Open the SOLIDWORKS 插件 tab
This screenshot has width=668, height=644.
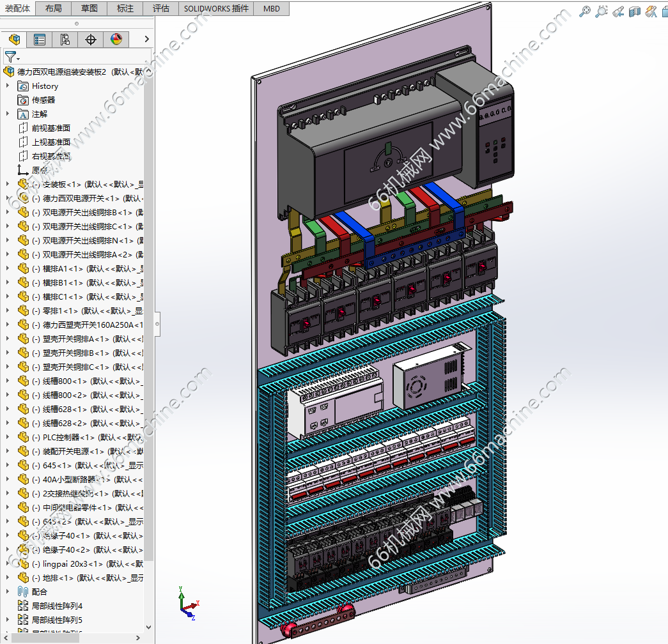click(x=216, y=8)
